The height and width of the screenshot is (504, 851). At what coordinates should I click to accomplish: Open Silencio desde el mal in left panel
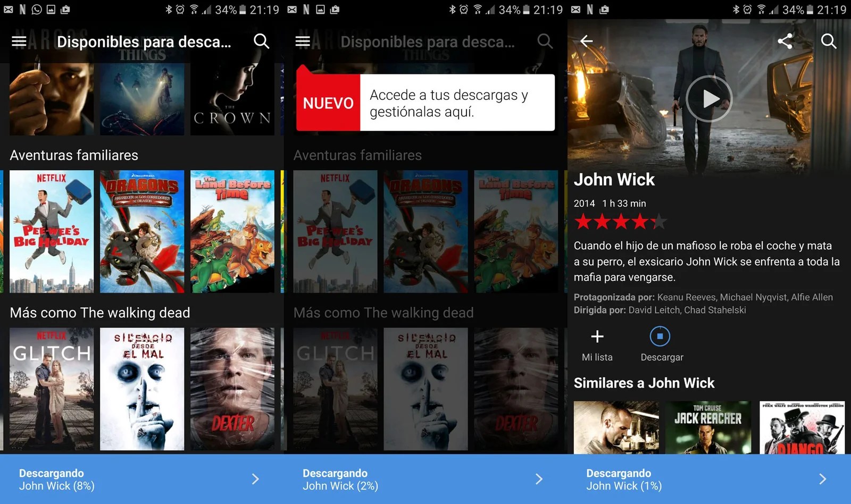[142, 389]
